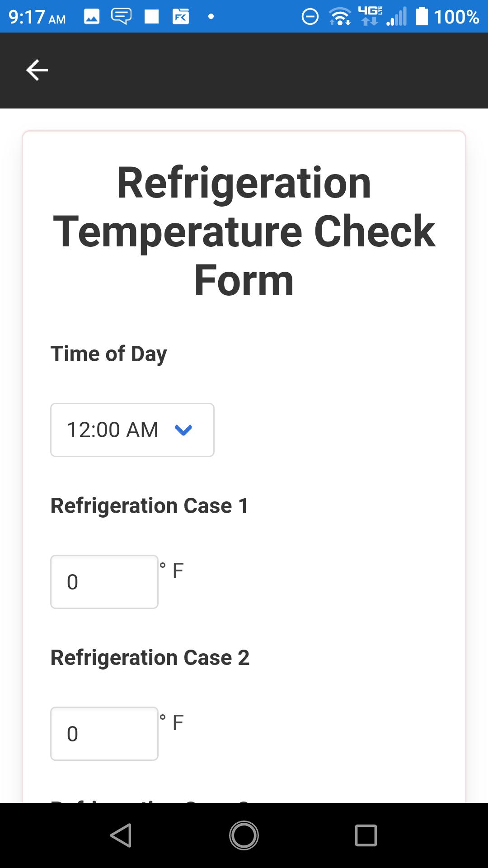Click the Refrigeration Case 1 label
The width and height of the screenshot is (488, 868).
coord(150,506)
